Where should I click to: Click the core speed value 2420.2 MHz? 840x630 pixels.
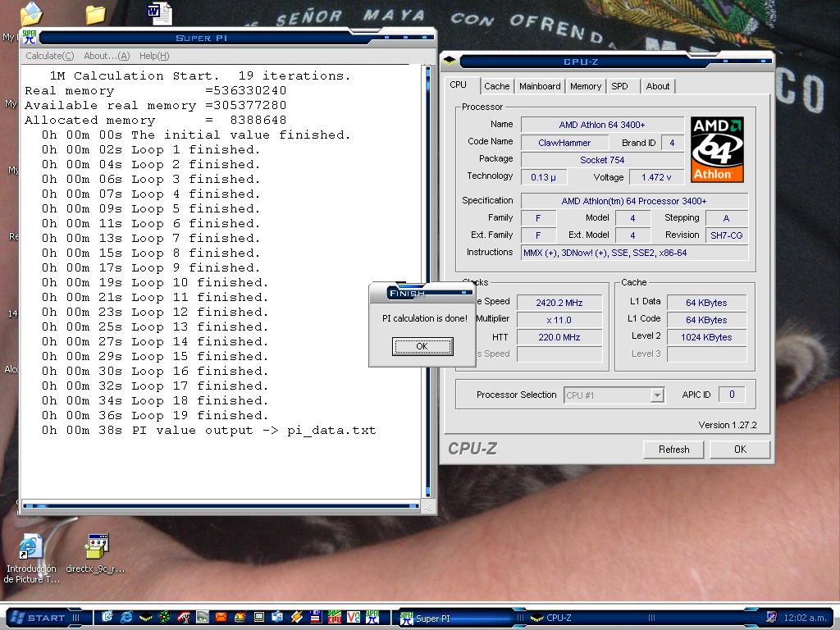tap(559, 303)
